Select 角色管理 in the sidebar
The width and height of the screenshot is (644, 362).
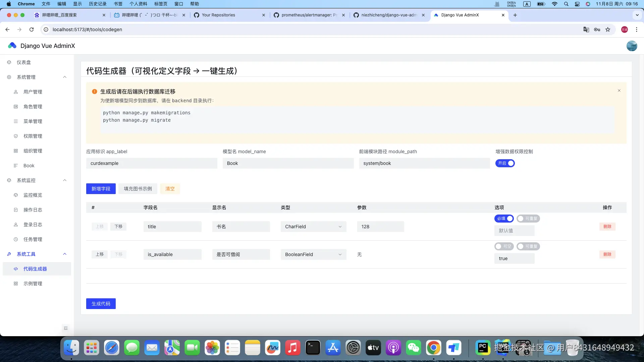33,107
